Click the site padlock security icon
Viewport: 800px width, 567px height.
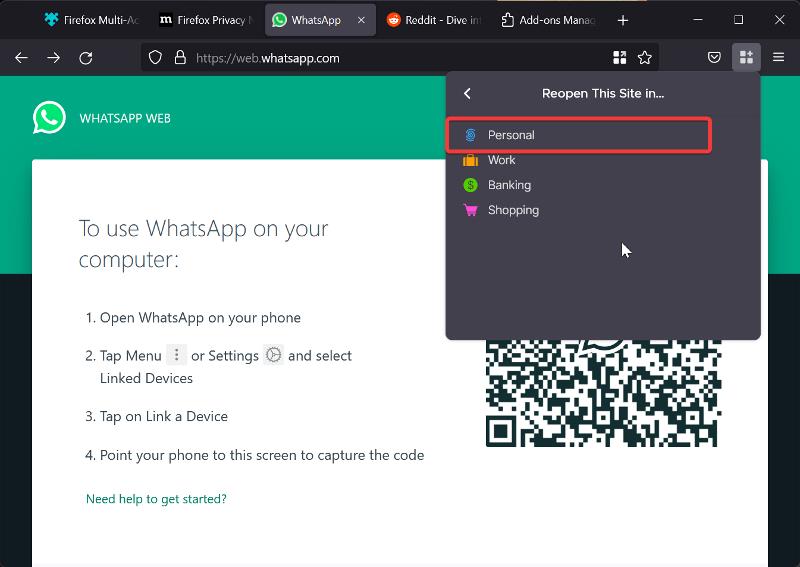[x=180, y=58]
